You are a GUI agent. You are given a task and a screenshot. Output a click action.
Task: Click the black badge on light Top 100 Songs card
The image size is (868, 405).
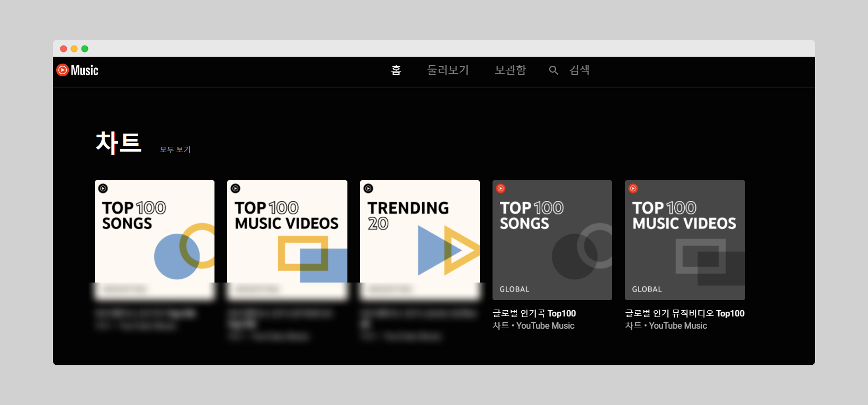pyautogui.click(x=103, y=188)
